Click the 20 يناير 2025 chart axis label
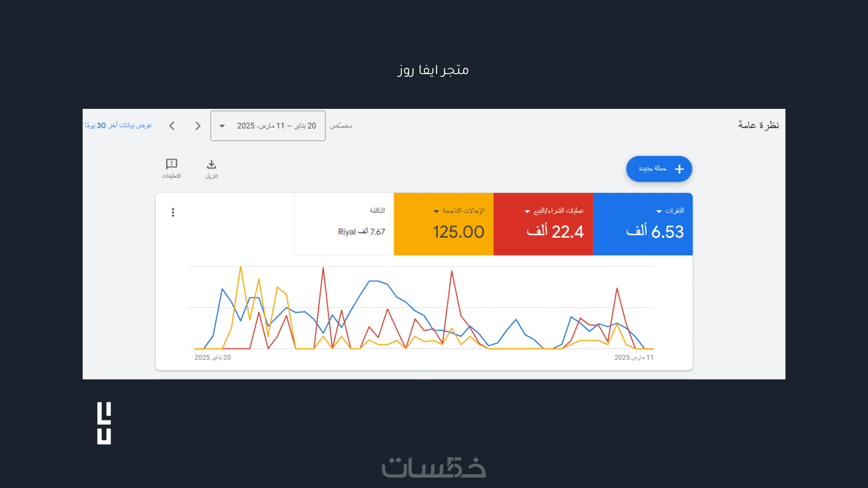868x488 pixels. tap(212, 357)
